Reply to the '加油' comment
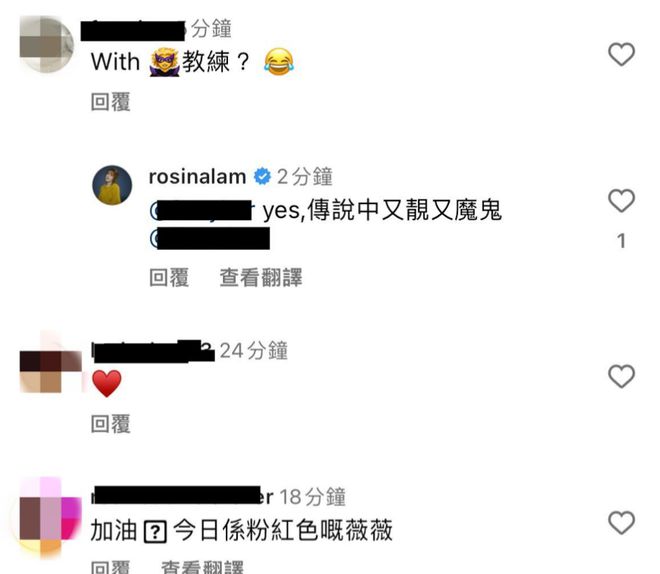Screen dimensions: 660x574 111,566
